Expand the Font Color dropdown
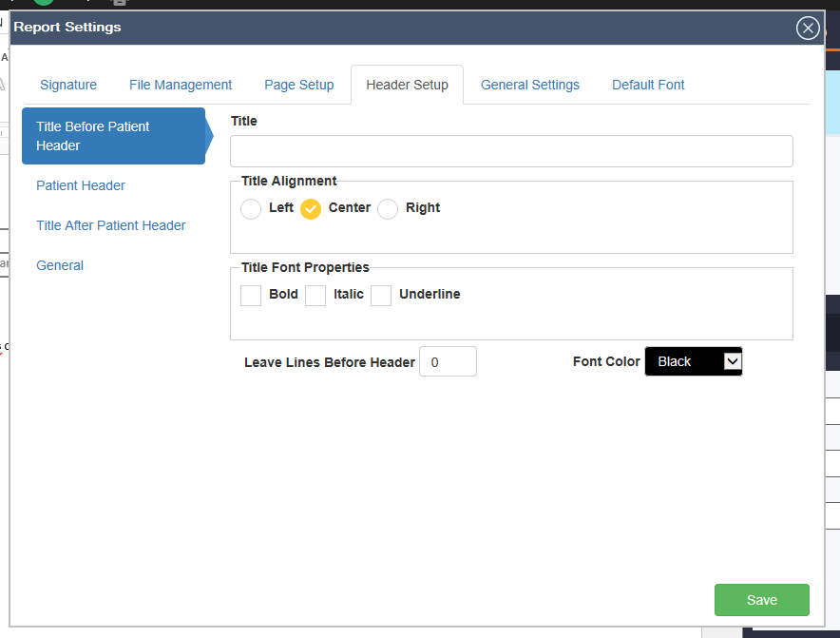The width and height of the screenshot is (840, 638). coord(694,361)
